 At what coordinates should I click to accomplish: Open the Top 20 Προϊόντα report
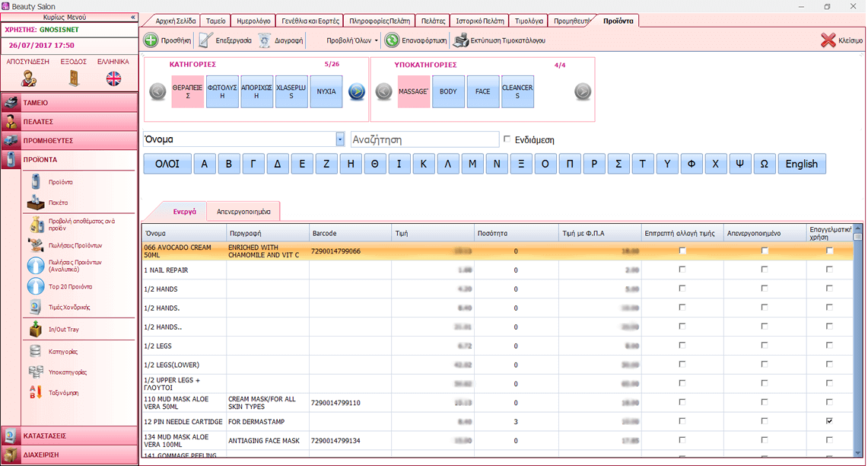37,286
